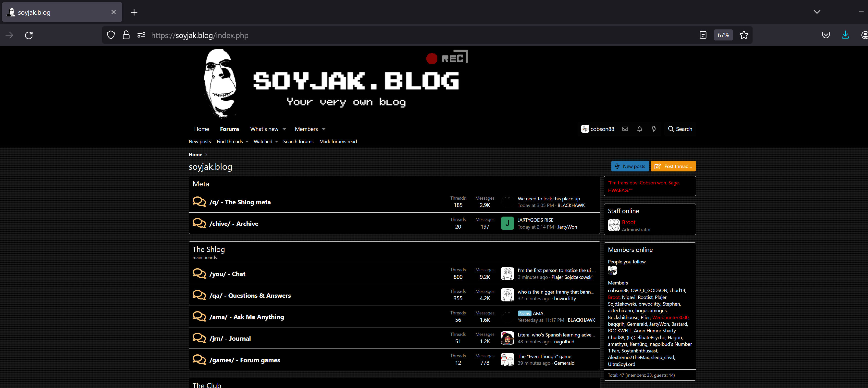Click the lightning bolt icon next to alerts

[x=654, y=129]
